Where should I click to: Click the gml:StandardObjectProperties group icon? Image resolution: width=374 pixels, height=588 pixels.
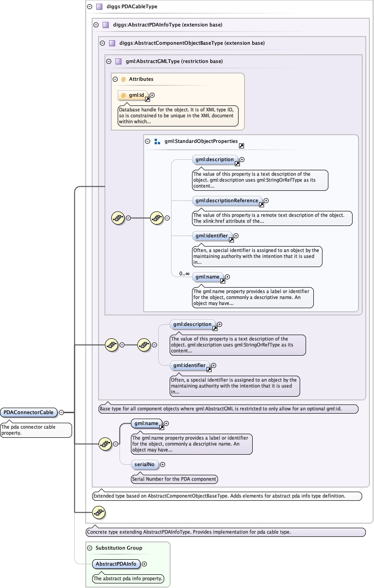point(157,142)
